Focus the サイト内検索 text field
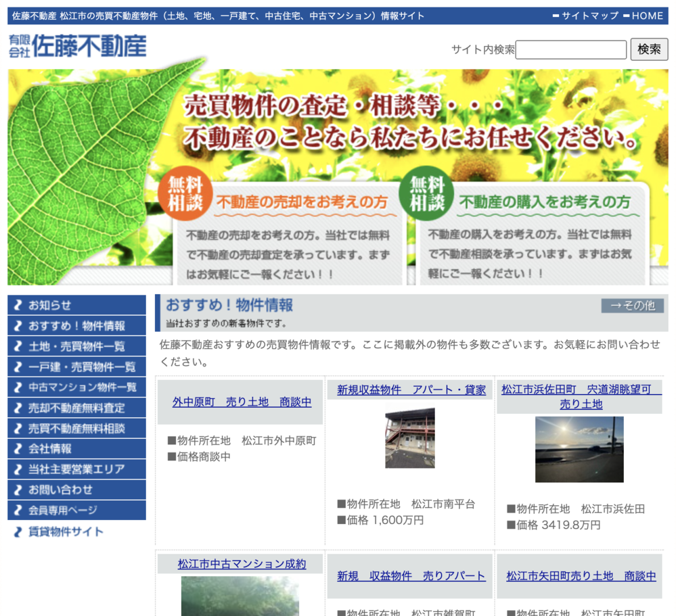This screenshot has height=616, width=676. (x=571, y=49)
